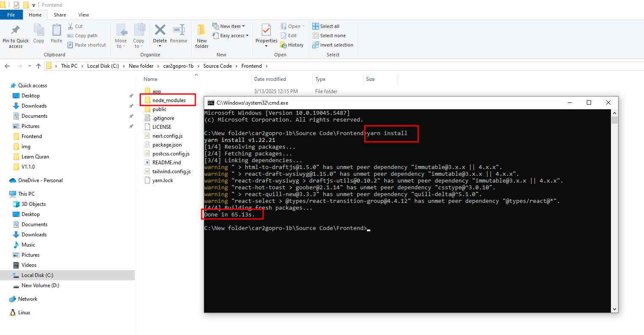The height and width of the screenshot is (335, 644).
Task: Click Cut in the Clipboard group
Action: 75,26
